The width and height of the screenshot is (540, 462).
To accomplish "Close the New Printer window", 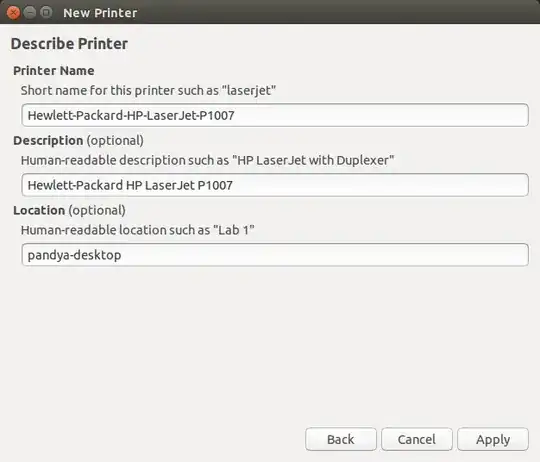I will 13,13.
